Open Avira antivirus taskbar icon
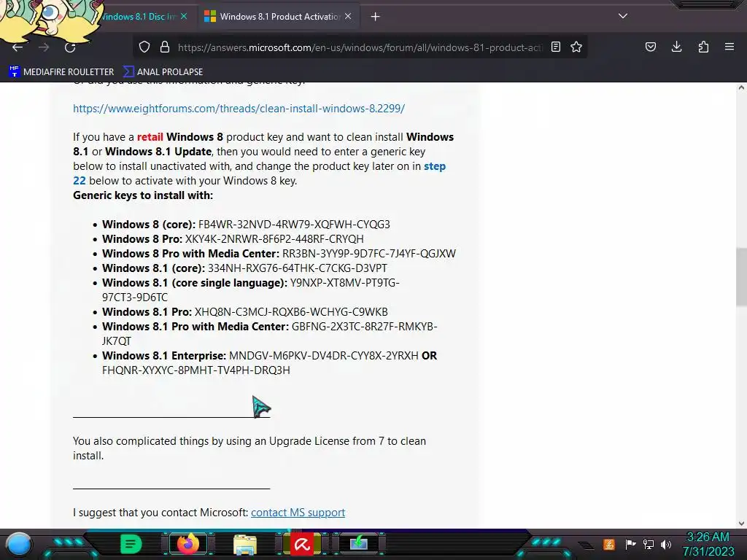 point(302,544)
